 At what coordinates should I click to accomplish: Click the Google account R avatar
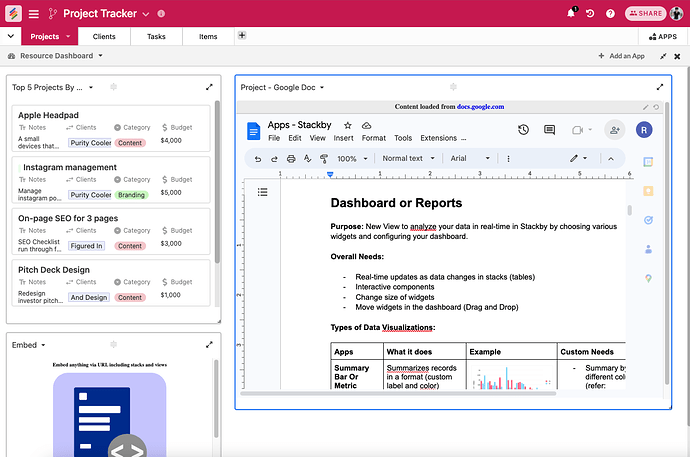point(644,130)
